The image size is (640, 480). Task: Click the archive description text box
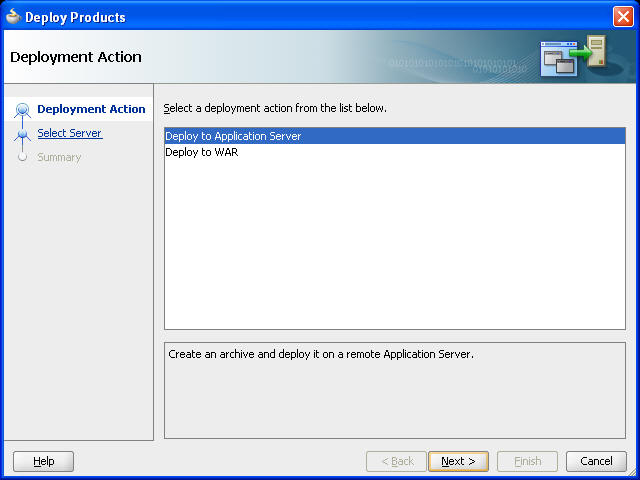[x=395, y=390]
